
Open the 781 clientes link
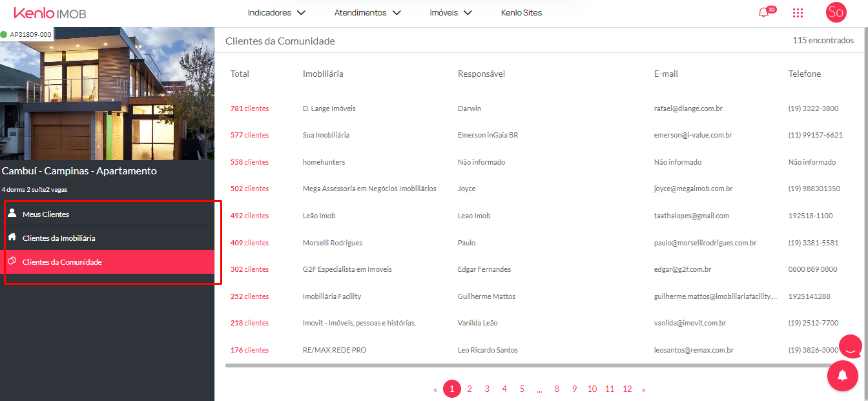(x=249, y=108)
